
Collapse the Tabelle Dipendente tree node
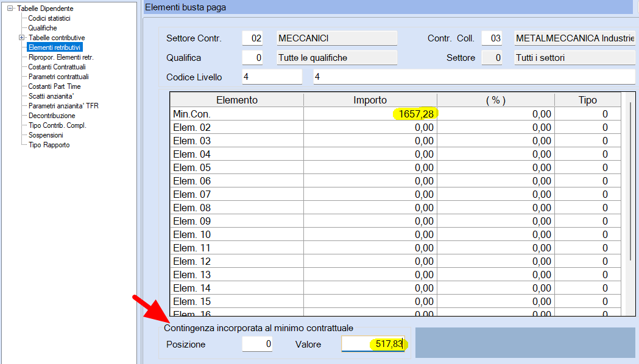click(x=10, y=8)
